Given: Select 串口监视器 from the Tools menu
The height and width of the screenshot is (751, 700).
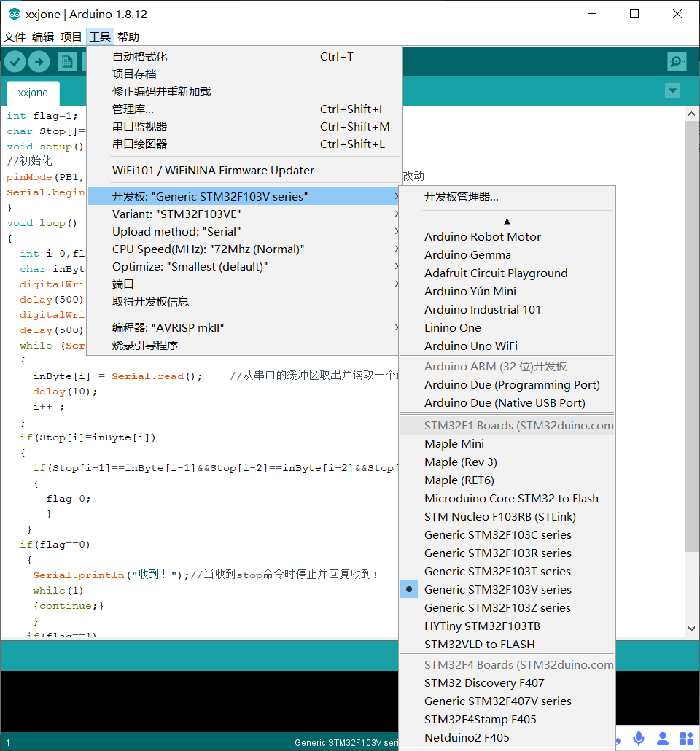Looking at the screenshot, I should 142,126.
